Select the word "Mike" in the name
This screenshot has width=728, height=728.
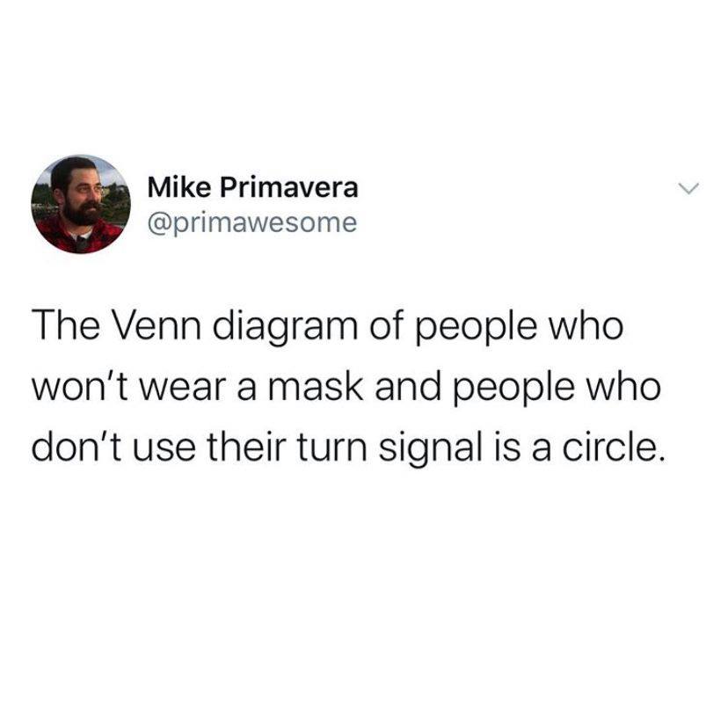pyautogui.click(x=179, y=187)
